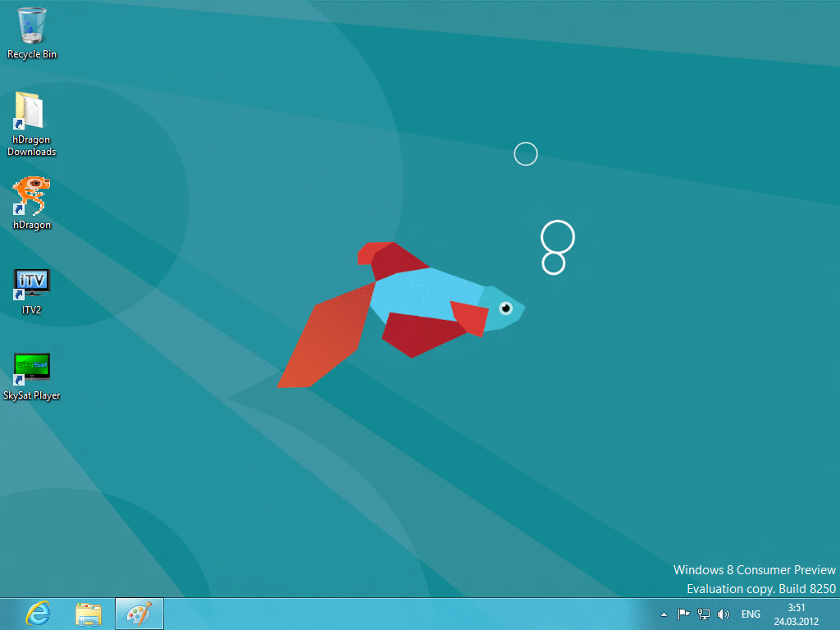Open the Paint app taskbar button

point(139,614)
